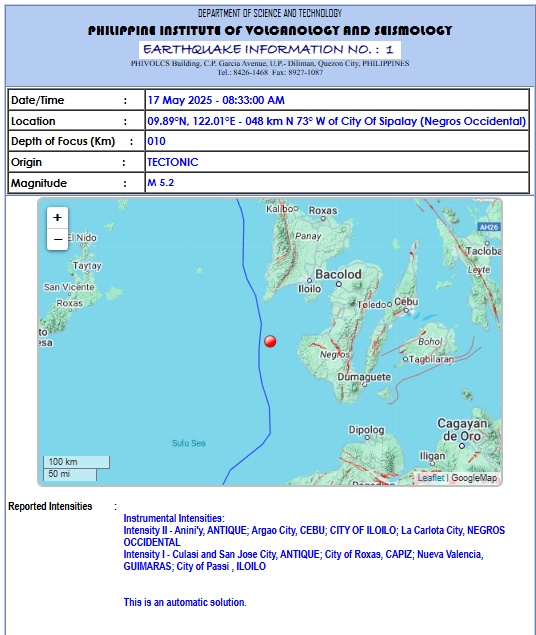Viewport: 536px width, 635px height.
Task: Click the San Vicente label on map
Action: (x=69, y=287)
